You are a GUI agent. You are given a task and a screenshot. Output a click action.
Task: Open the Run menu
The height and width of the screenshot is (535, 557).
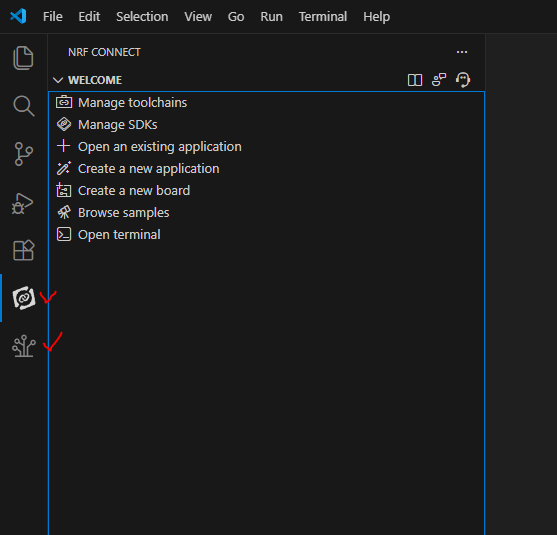point(271,16)
